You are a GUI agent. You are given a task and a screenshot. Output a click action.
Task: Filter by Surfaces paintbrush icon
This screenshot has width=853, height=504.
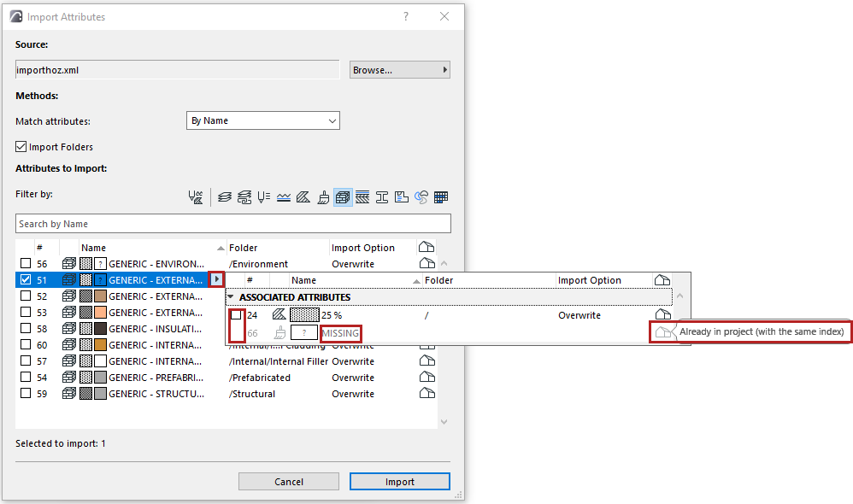(323, 197)
